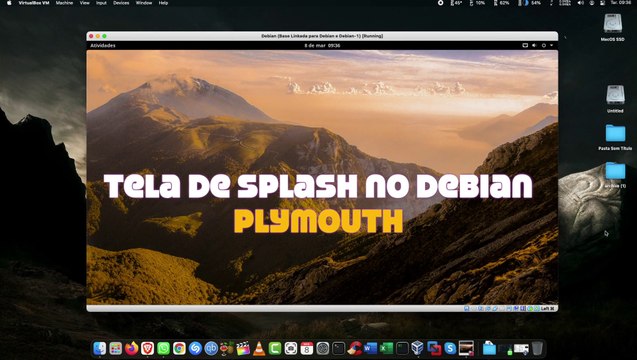Image resolution: width=637 pixels, height=360 pixels.
Task: Open the View menu
Action: point(84,3)
